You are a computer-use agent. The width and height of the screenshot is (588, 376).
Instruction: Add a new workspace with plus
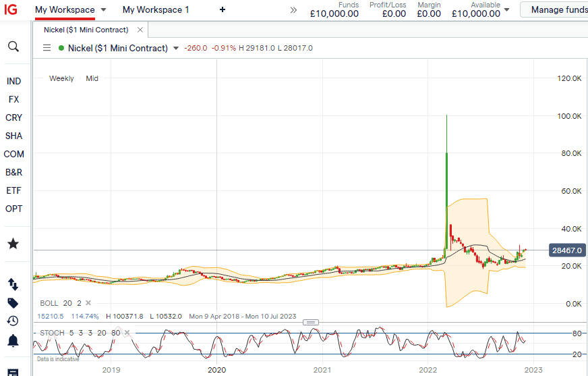tap(223, 9)
